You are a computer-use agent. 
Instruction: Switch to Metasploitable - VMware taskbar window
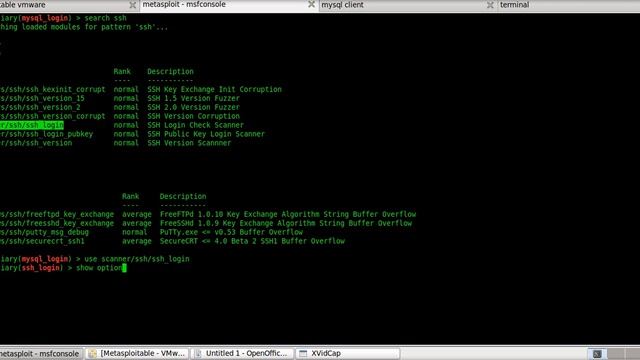[x=138, y=353]
